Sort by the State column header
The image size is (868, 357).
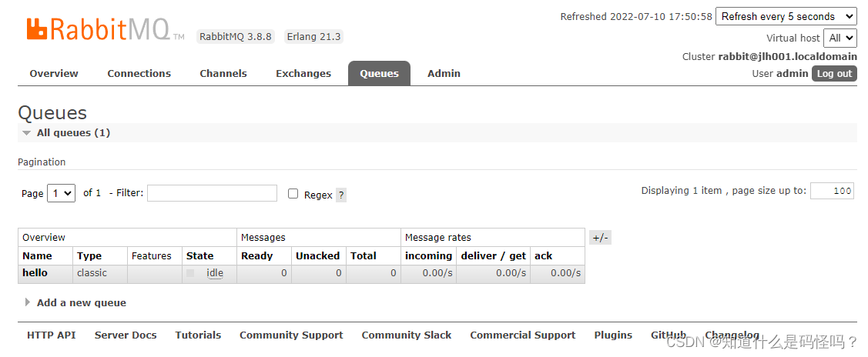199,256
